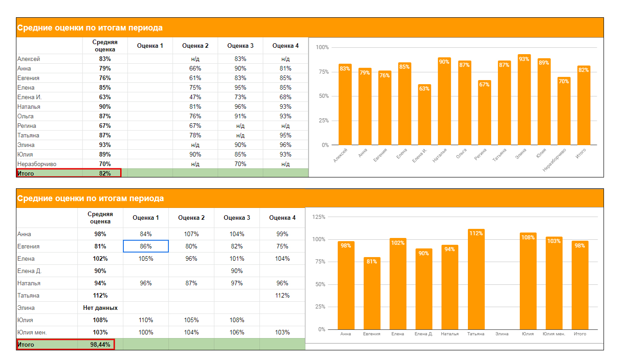Select the 63% chart bar for Елена И.
The width and height of the screenshot is (619, 364).
pyautogui.click(x=424, y=115)
